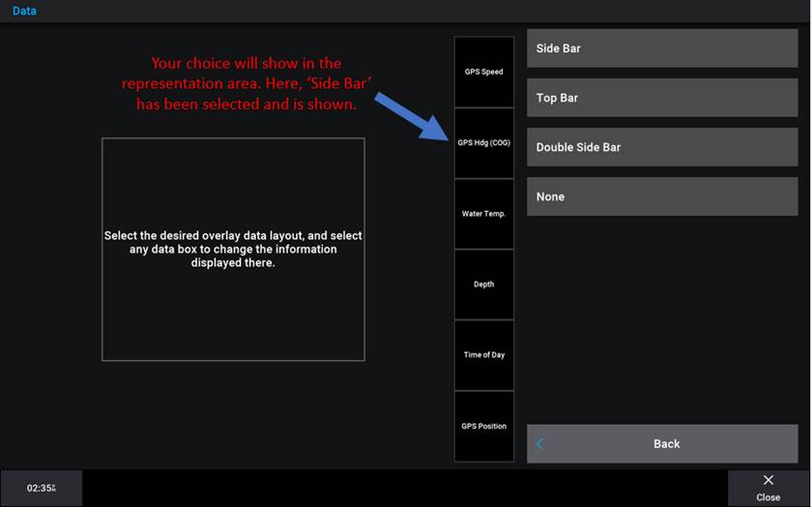812x507 pixels.
Task: Select the GPS Speed data box
Action: [x=484, y=73]
